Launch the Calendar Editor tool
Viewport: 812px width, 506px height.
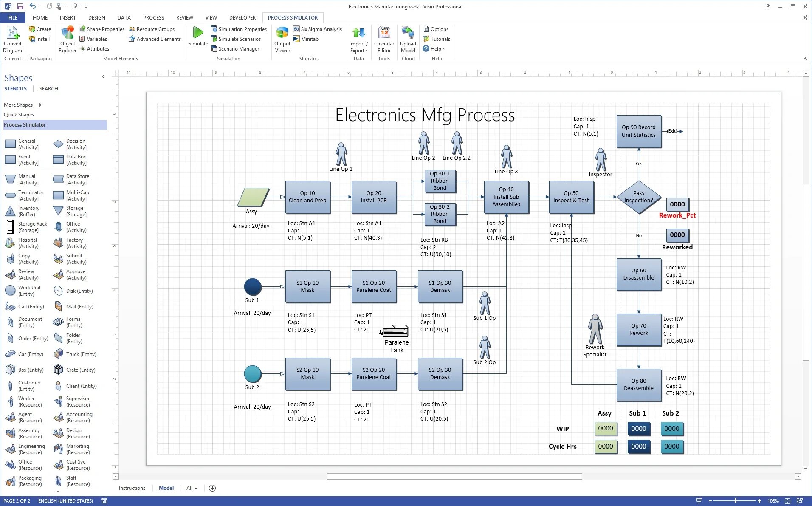(x=383, y=38)
